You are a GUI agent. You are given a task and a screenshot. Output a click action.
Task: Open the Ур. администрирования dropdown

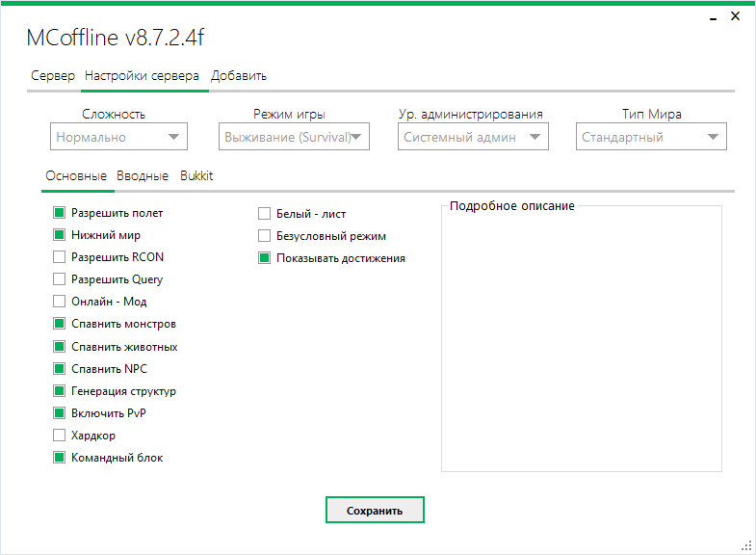coord(473,137)
